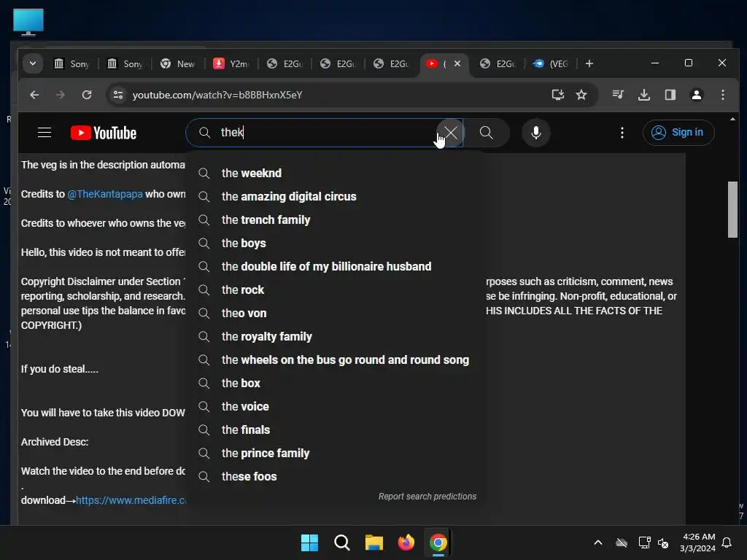Close the active YouTube tab
Screen dimensions: 747x560
pos(457,63)
